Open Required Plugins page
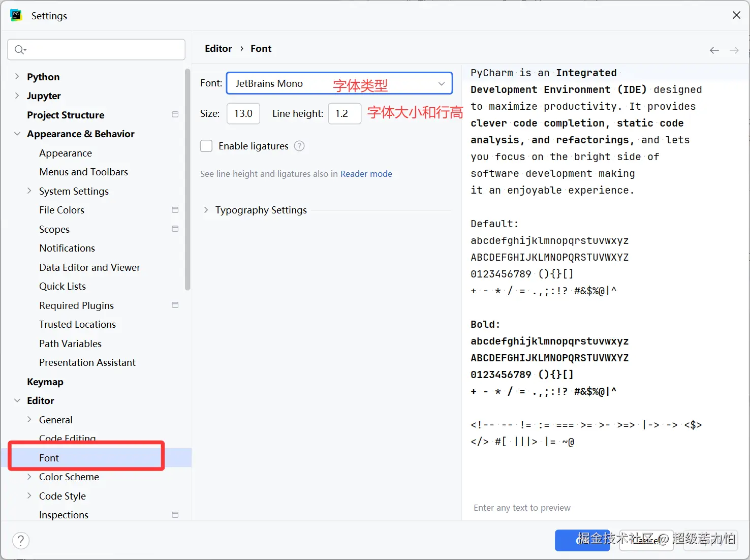 click(x=76, y=305)
